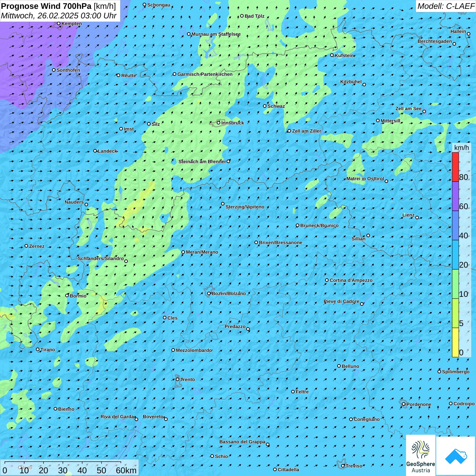Click the Pieve di Cadore label

coord(341,301)
